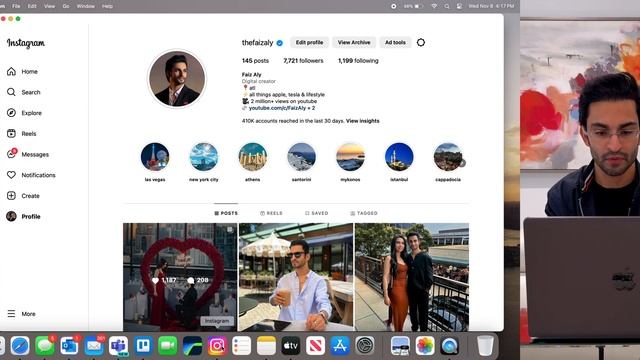
Task: Open the File menu in the menu bar
Action: click(16, 6)
